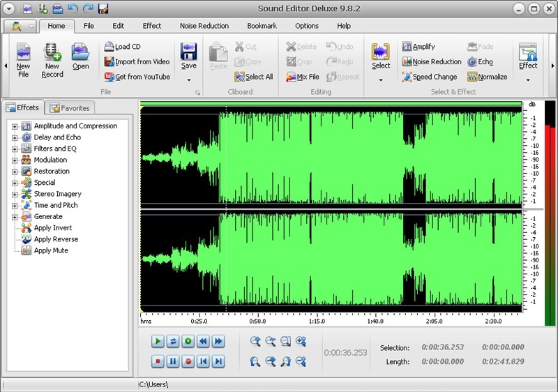Open an audio file with Open icon

80,52
